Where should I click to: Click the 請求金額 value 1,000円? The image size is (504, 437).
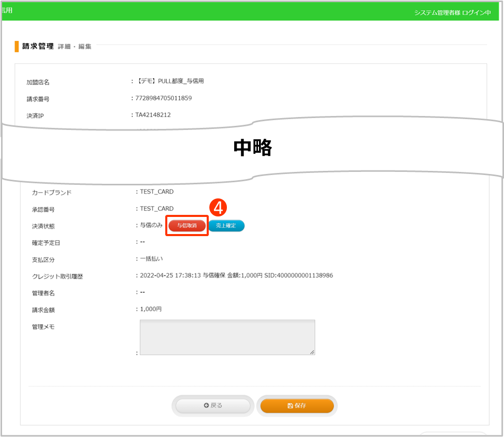pos(151,309)
